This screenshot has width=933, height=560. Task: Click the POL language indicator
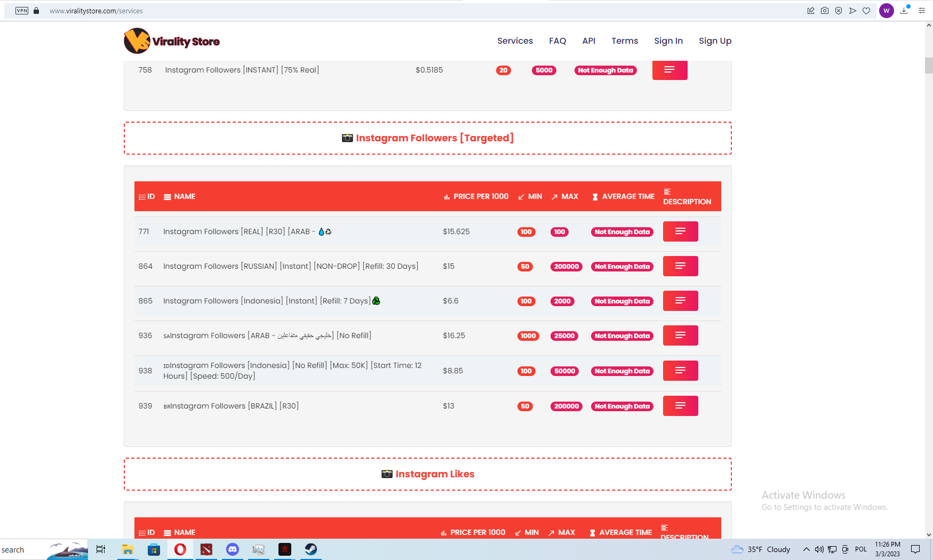point(861,549)
